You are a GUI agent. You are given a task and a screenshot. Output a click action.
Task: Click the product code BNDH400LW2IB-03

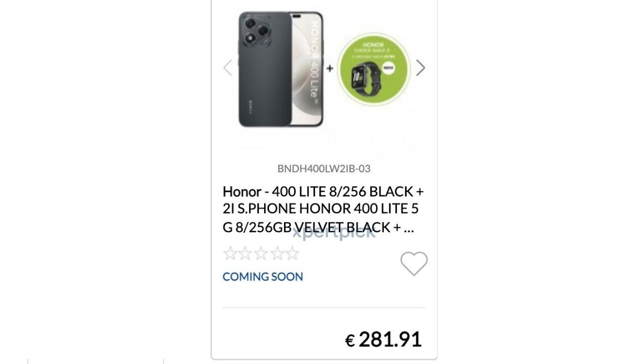click(x=324, y=169)
